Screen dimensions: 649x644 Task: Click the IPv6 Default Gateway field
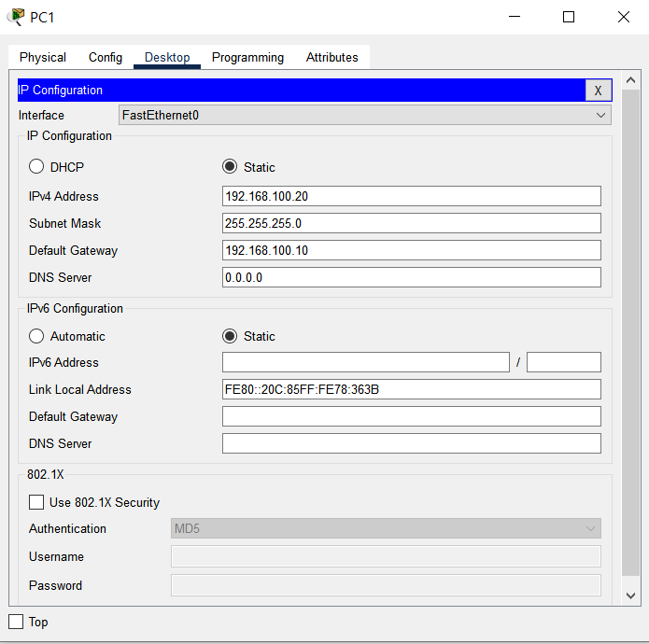(412, 416)
